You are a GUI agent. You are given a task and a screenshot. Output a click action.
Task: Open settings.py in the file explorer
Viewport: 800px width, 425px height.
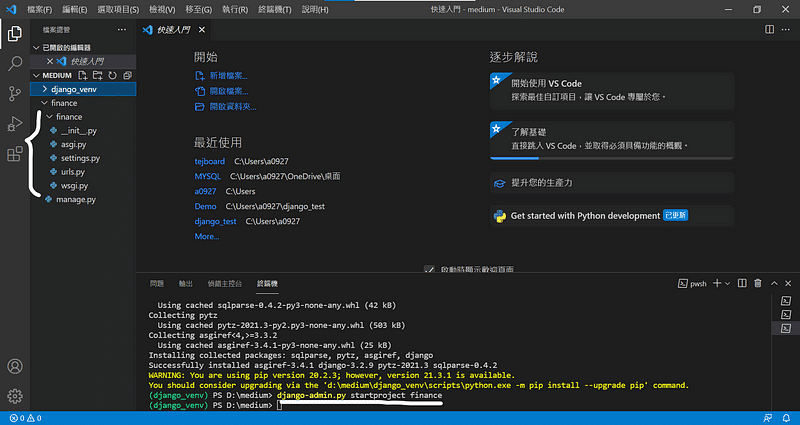coord(80,158)
